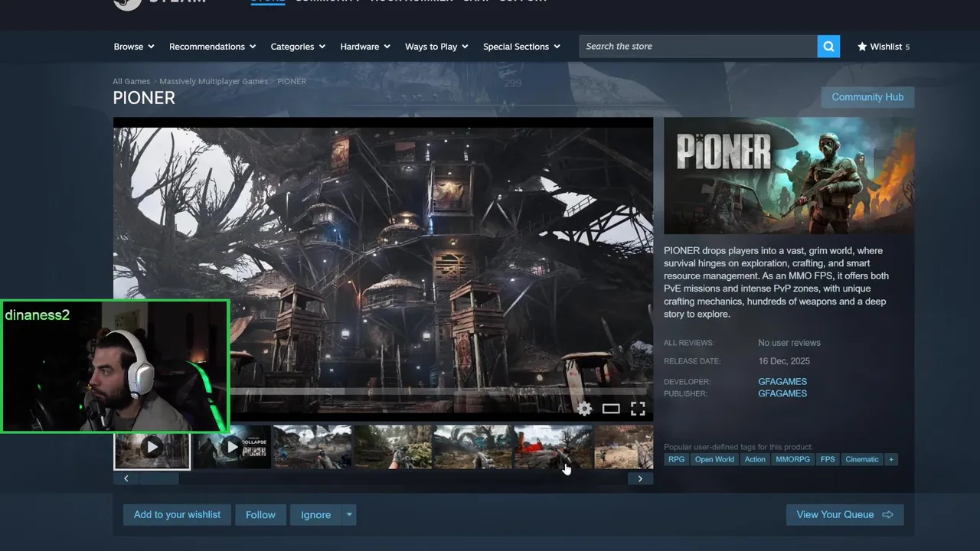Click the Search the store field
Viewport: 980px width, 551px height.
(697, 47)
